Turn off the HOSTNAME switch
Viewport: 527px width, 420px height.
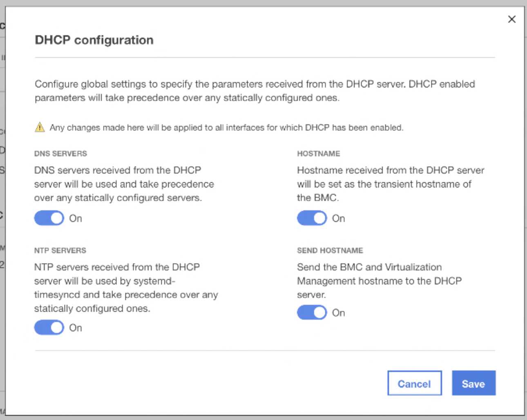pos(312,218)
